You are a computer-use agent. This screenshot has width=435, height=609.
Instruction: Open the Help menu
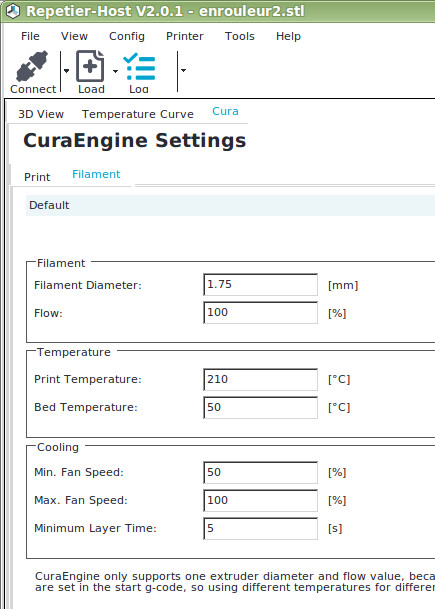pyautogui.click(x=288, y=36)
